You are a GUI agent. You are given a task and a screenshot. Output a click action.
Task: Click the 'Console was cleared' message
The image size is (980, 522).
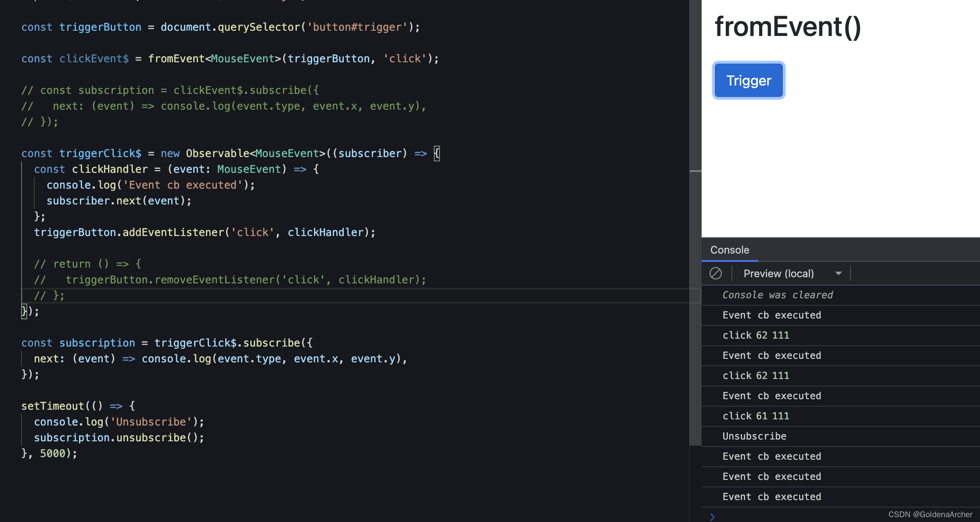[777, 295]
